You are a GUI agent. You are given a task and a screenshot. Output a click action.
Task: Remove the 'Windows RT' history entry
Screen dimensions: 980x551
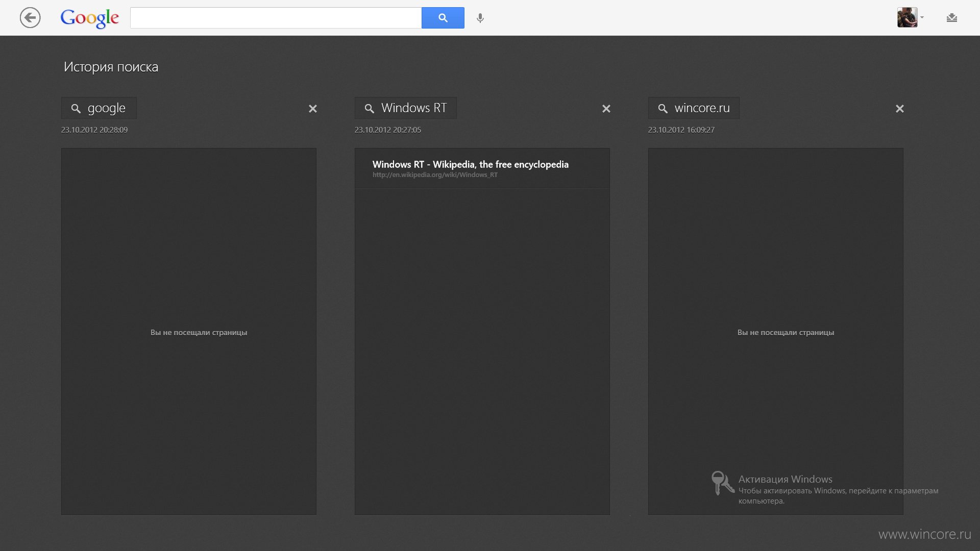[x=606, y=109]
